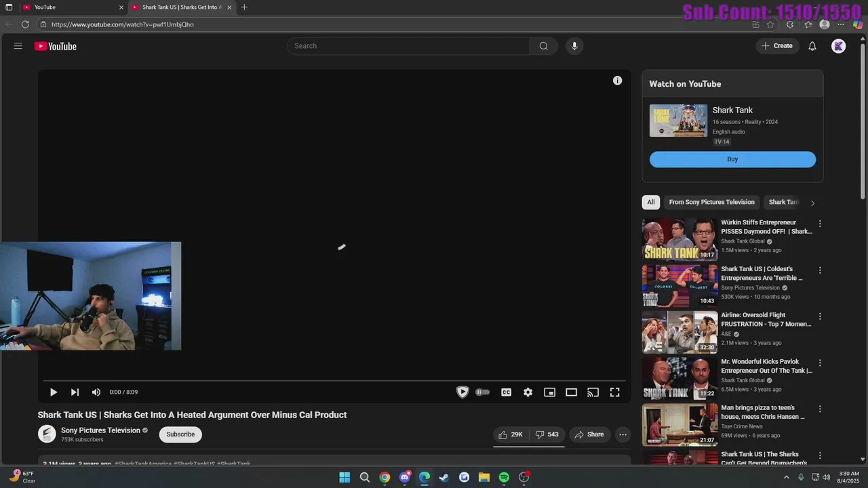
Task: Mute the video volume
Action: [x=96, y=392]
